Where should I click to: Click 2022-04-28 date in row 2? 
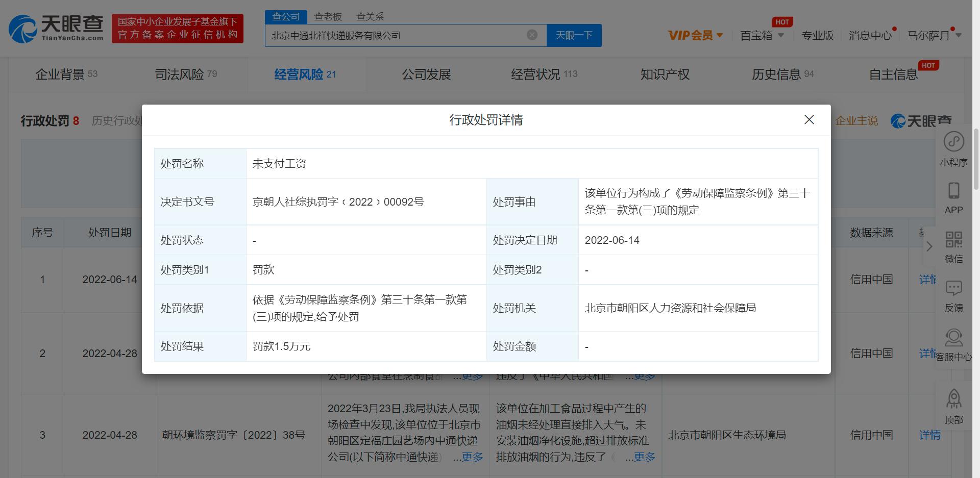tap(110, 353)
